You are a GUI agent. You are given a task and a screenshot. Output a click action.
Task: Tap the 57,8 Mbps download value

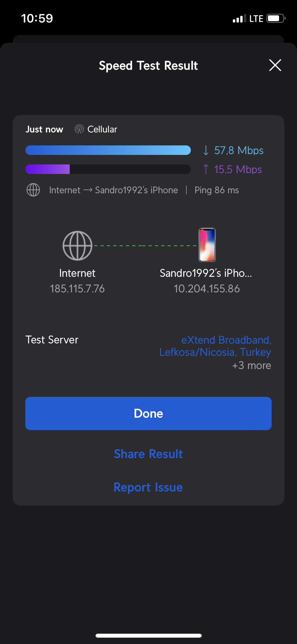tap(239, 150)
